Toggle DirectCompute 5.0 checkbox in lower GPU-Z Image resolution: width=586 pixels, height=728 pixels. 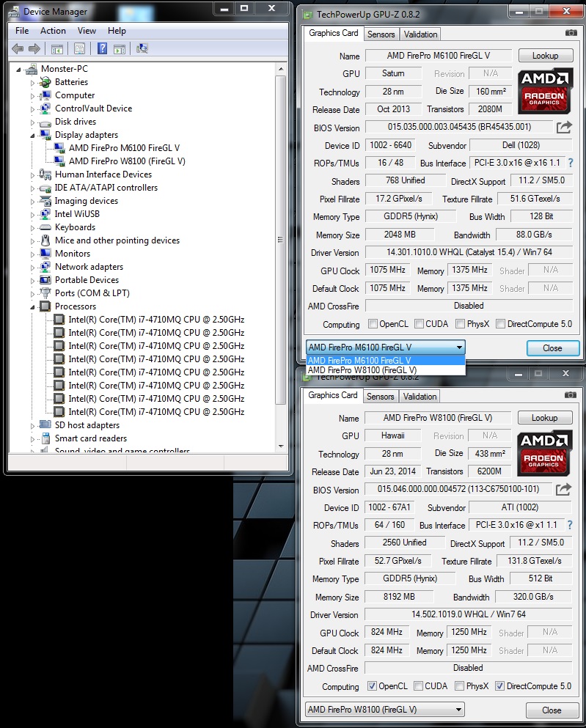(x=499, y=686)
